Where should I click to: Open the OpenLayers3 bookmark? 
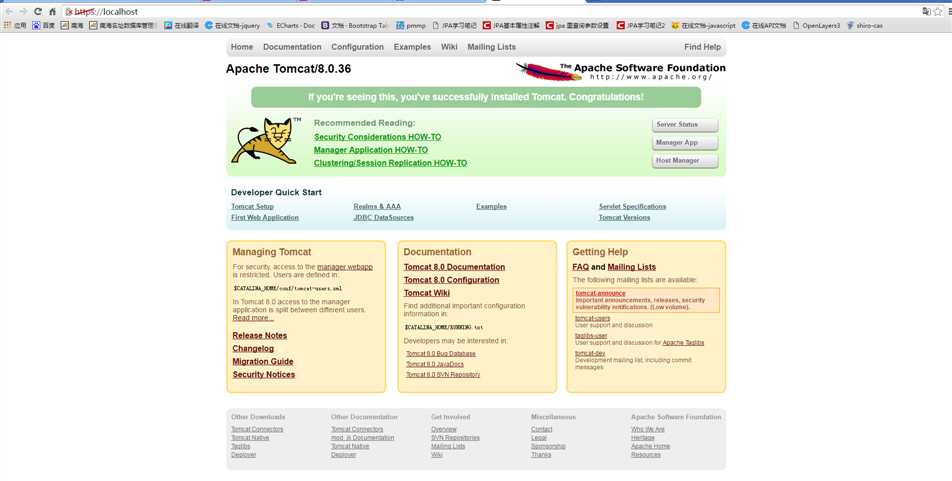(817, 26)
